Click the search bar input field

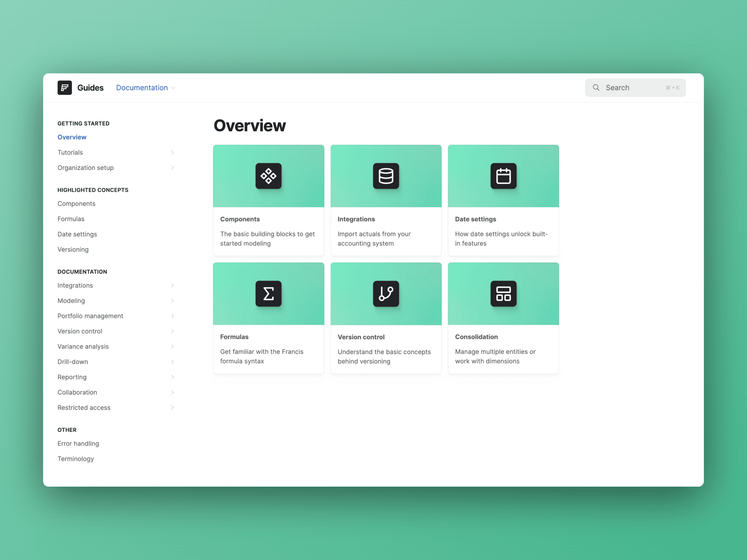635,87
